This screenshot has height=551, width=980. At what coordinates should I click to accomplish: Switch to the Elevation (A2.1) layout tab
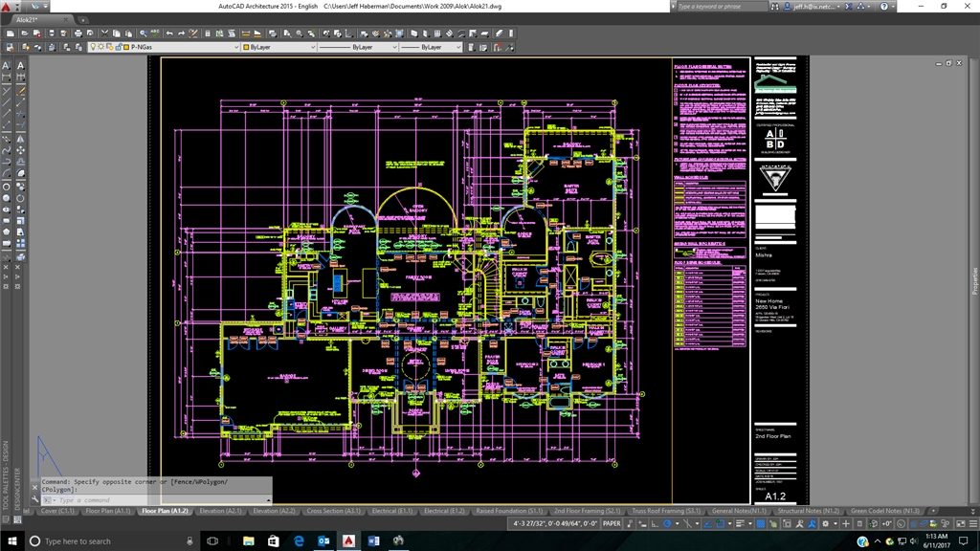(x=222, y=511)
